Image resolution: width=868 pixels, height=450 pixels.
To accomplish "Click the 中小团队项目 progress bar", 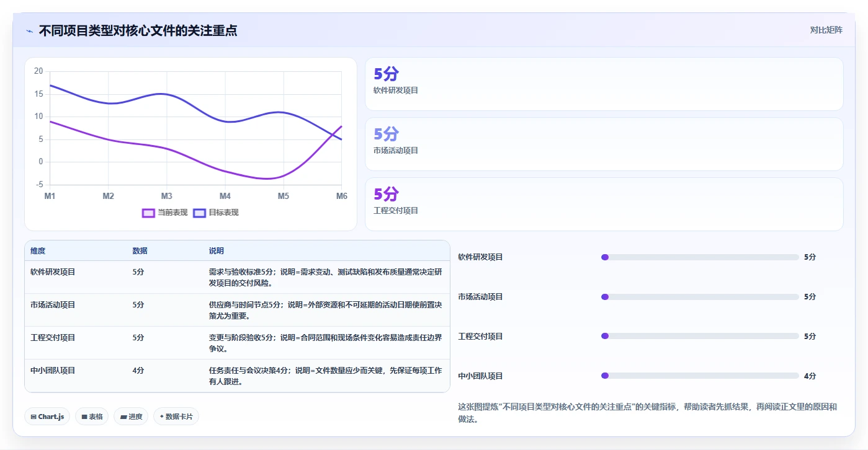I will [x=700, y=376].
